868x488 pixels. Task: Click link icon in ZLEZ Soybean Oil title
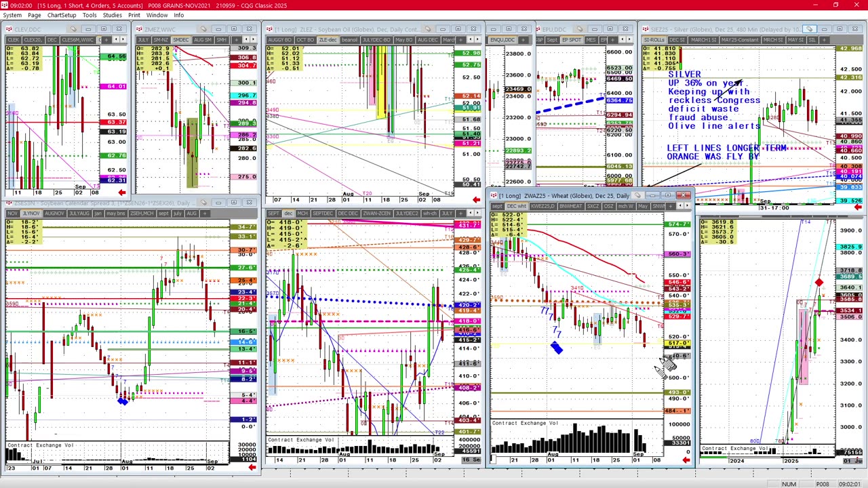(428, 28)
